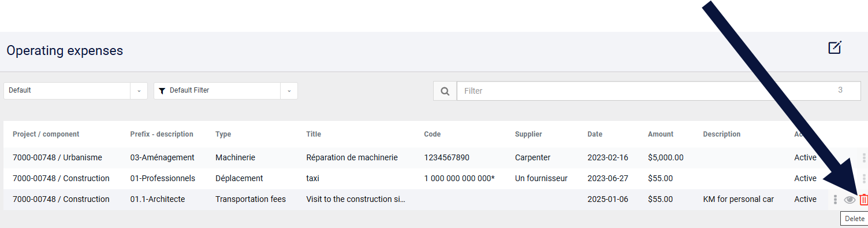The width and height of the screenshot is (868, 228).
Task: Click the edit pencil icon for Operating expenses
Action: [x=835, y=47]
